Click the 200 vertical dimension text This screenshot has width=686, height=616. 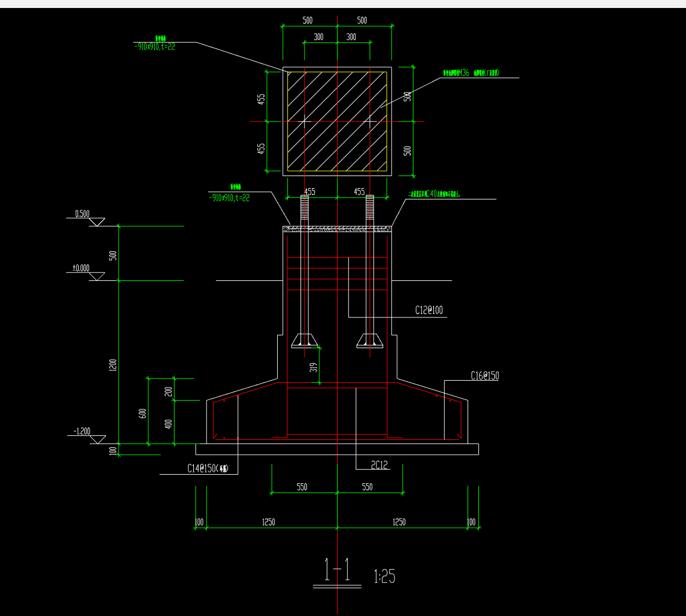[x=168, y=392]
